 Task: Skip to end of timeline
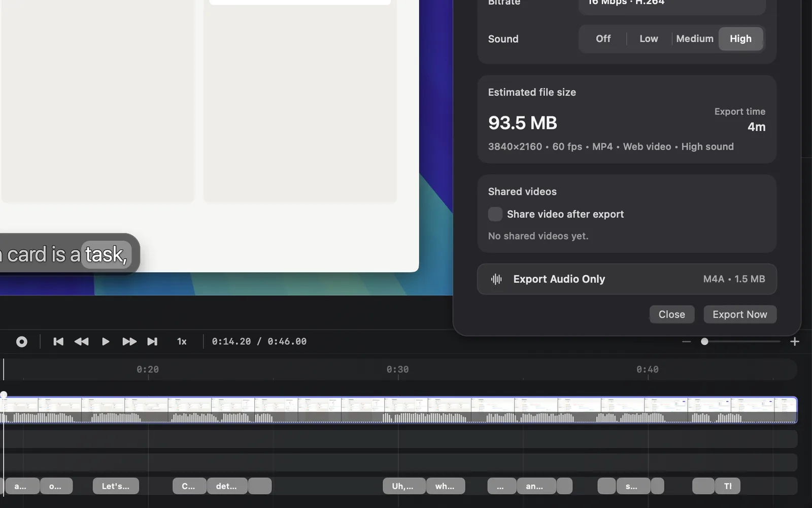click(152, 342)
